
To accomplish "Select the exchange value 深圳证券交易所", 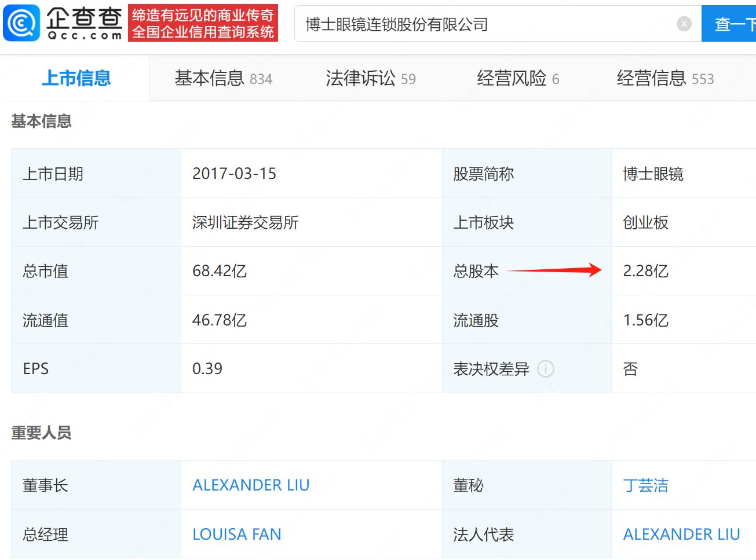I will point(246,223).
